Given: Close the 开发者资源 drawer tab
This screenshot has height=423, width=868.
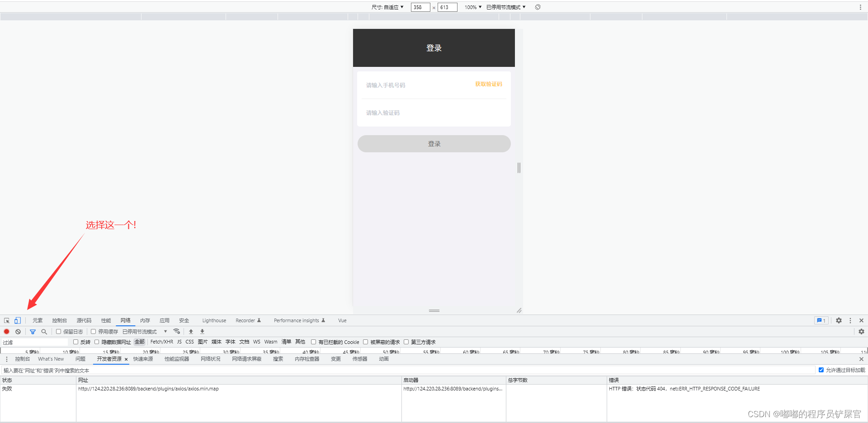Looking at the screenshot, I should (x=126, y=359).
